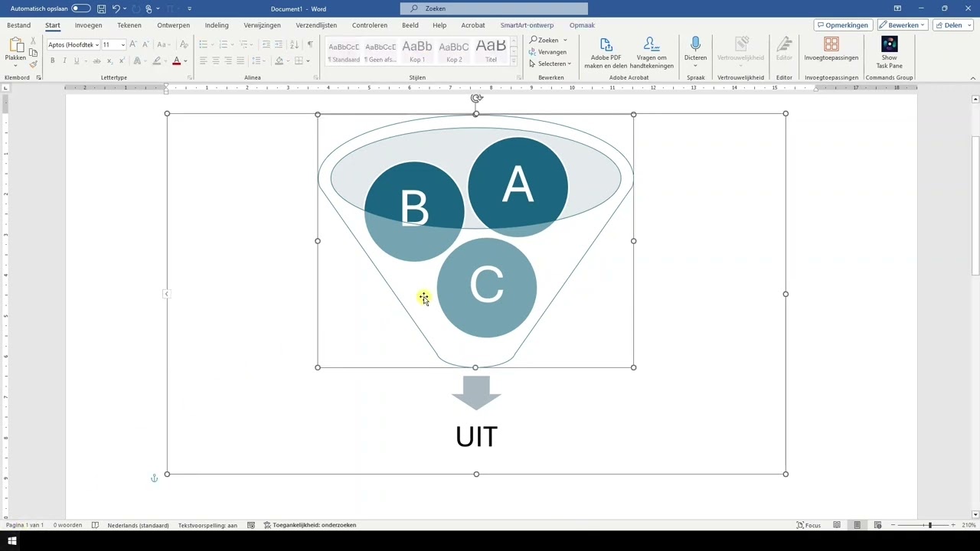The width and height of the screenshot is (980, 551).
Task: Open the font size dropdown
Action: pos(122,45)
